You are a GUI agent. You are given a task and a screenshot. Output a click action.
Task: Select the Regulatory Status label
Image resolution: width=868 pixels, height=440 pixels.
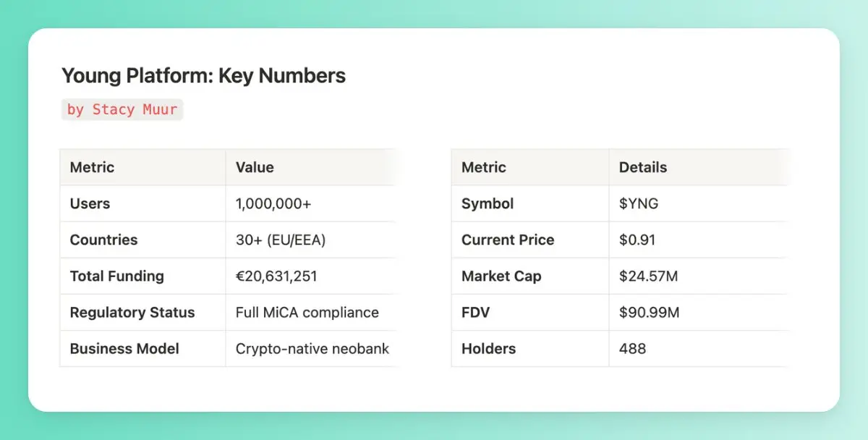point(132,312)
